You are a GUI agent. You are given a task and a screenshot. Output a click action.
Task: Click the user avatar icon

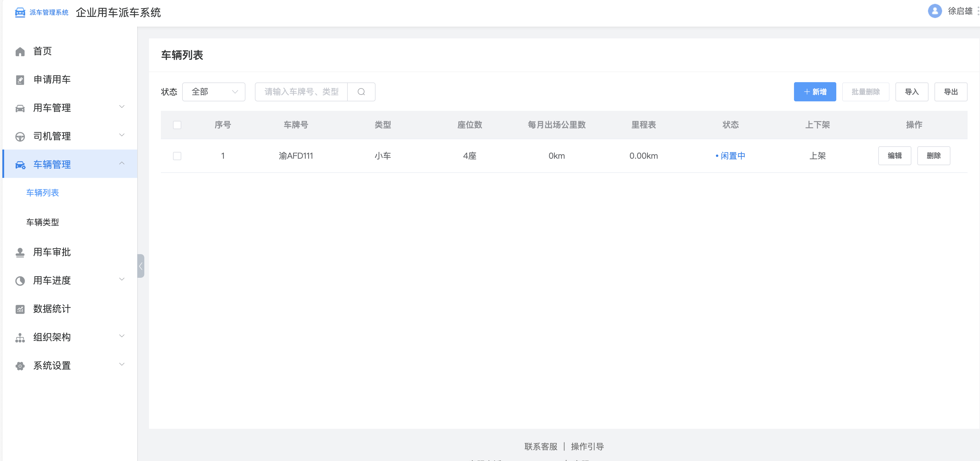pos(935,11)
